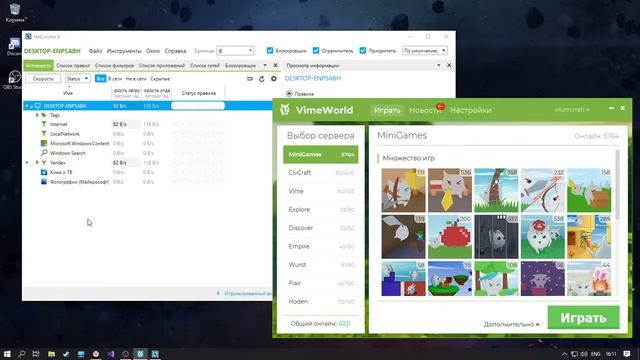Click the Yandex browser icon in list

pos(44,162)
